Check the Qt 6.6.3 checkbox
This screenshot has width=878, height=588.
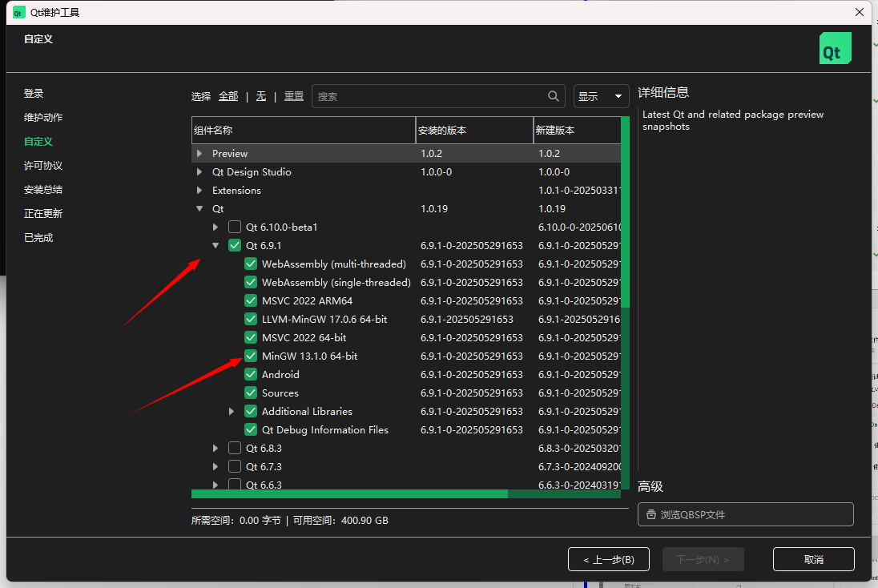pos(235,485)
